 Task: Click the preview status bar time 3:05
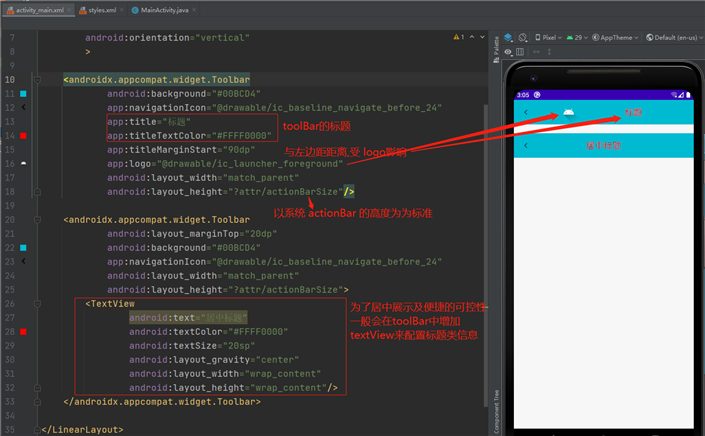click(x=523, y=95)
